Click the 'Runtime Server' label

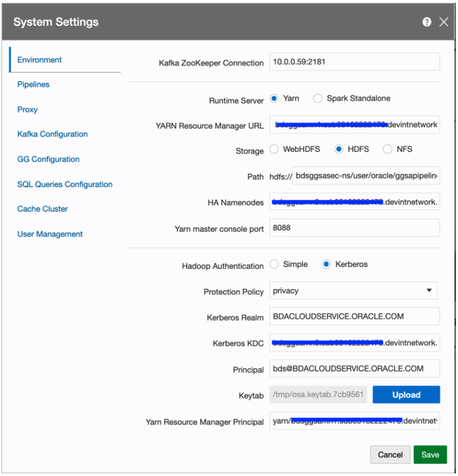236,101
